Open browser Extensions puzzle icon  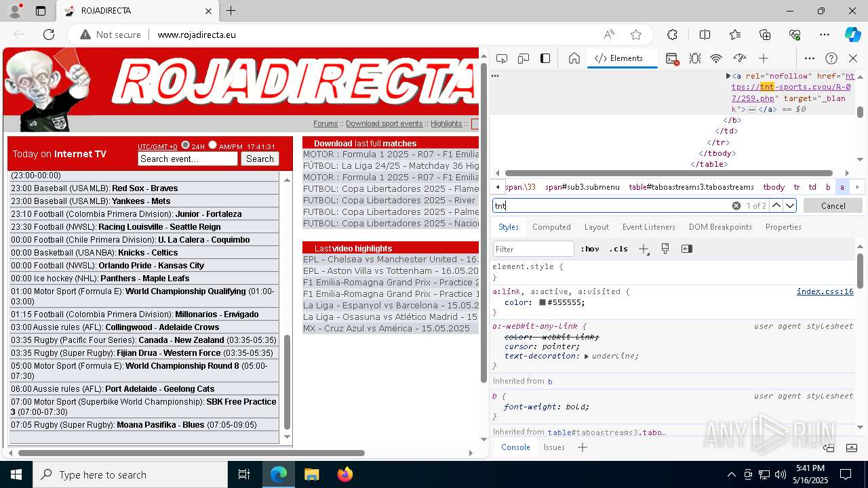[672, 35]
